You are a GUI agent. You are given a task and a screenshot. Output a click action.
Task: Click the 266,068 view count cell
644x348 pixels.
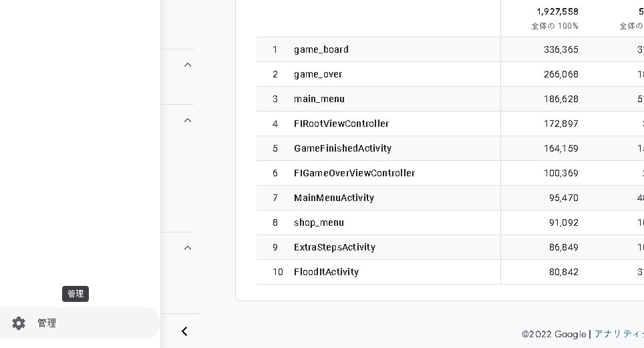[x=561, y=74]
